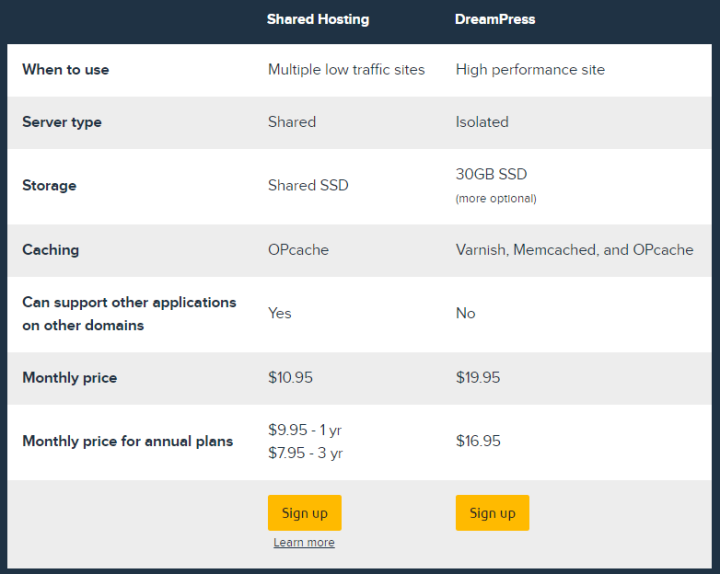This screenshot has height=574, width=720.
Task: Click 'Varnish, Memcached, and OPcache' cell
Action: click(x=574, y=250)
